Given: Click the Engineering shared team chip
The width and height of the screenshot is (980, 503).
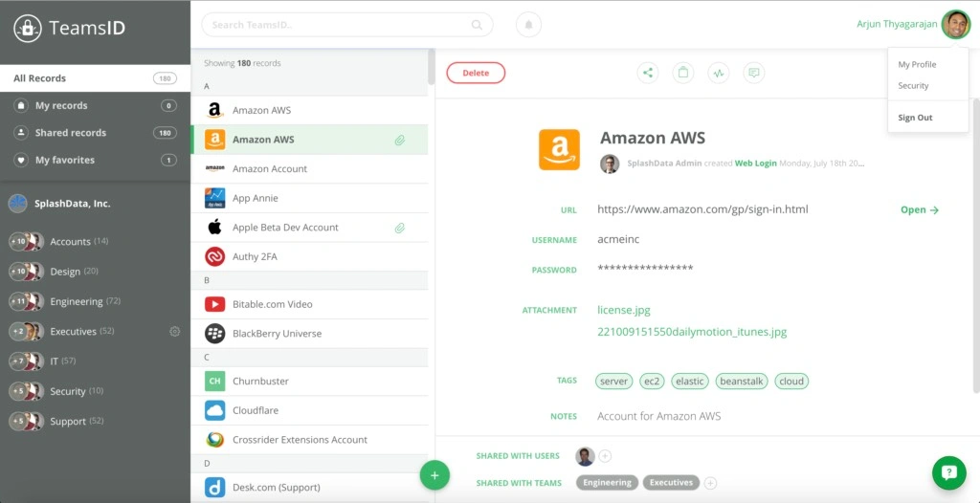Looking at the screenshot, I should pyautogui.click(x=608, y=482).
